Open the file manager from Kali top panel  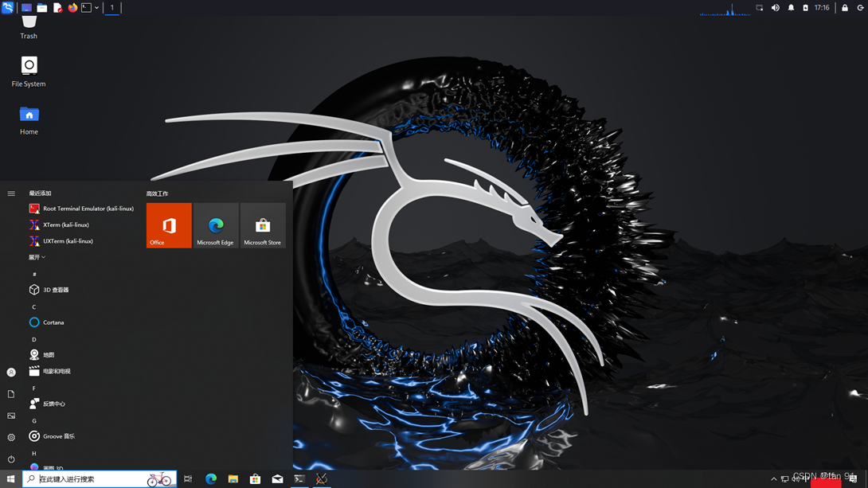click(42, 8)
